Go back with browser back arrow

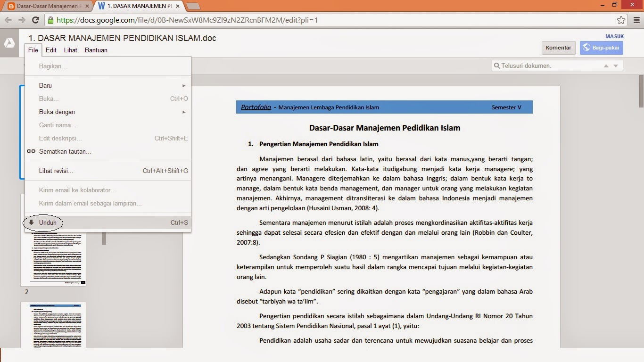[x=8, y=20]
